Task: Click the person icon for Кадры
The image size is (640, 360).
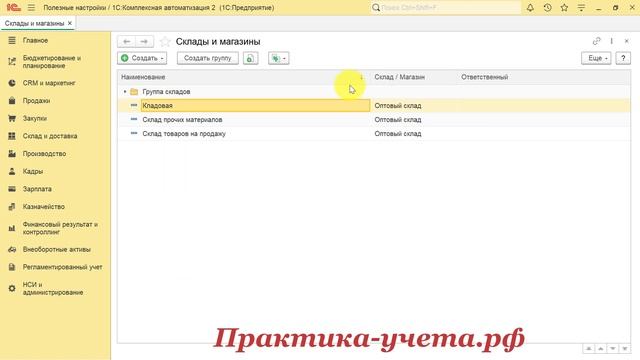Action: coord(12,171)
